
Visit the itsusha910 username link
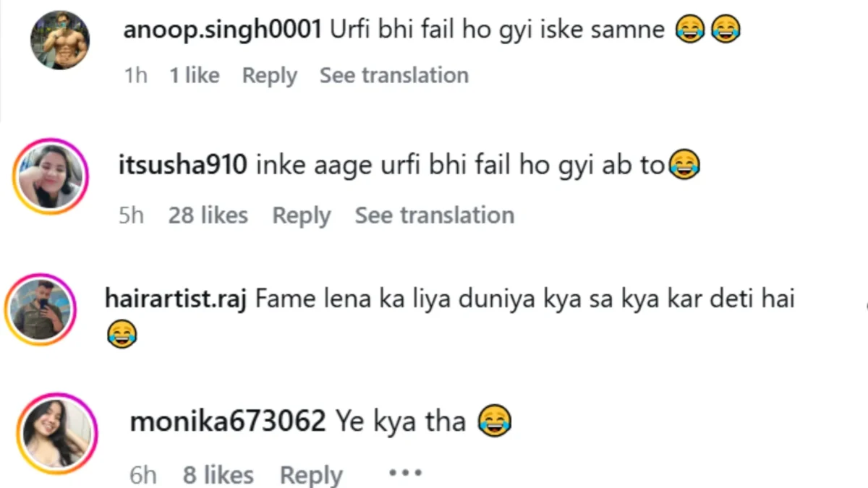(182, 166)
